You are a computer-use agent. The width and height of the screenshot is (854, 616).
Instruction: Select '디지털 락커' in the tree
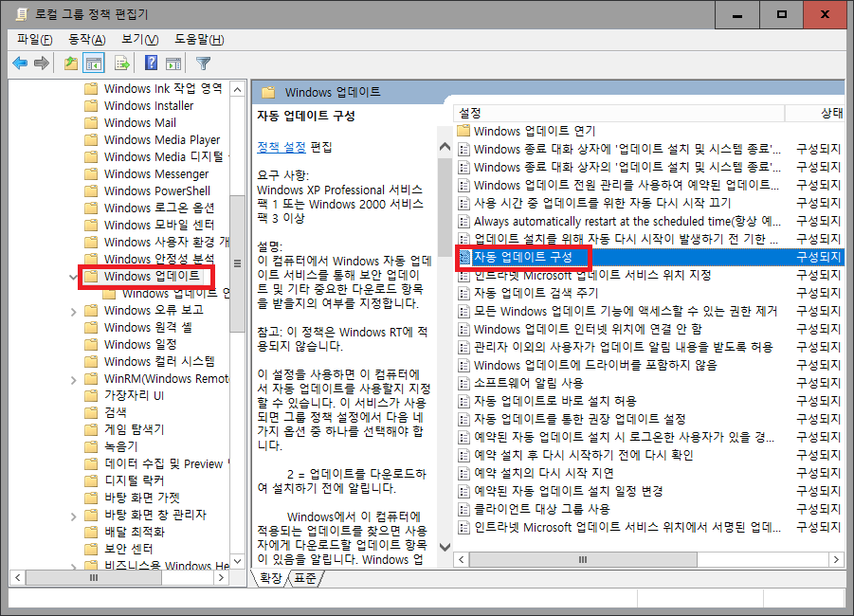click(134, 480)
